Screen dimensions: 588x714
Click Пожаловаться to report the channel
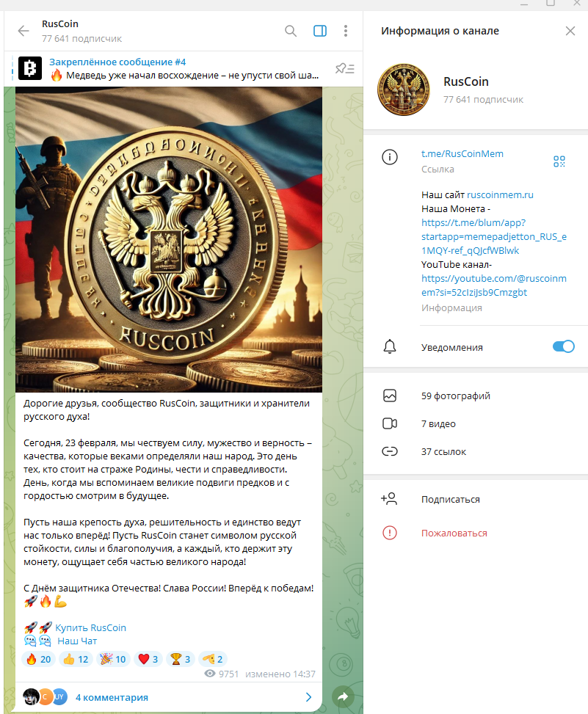pyautogui.click(x=454, y=533)
